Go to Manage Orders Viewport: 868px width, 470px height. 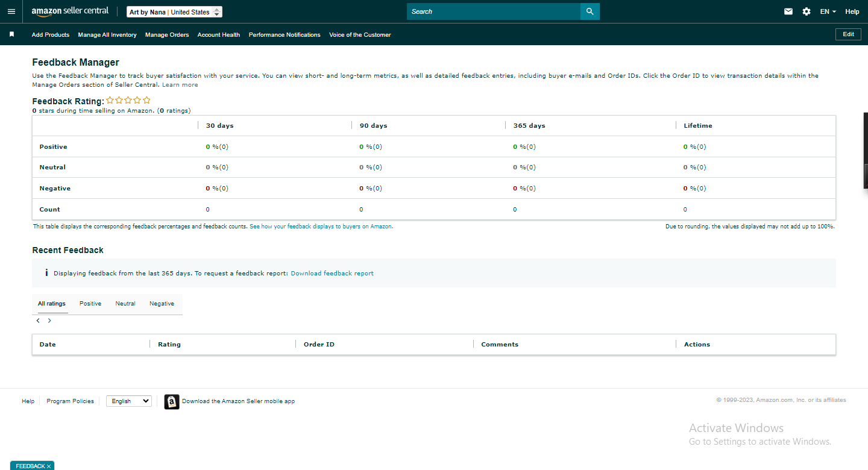click(x=167, y=35)
